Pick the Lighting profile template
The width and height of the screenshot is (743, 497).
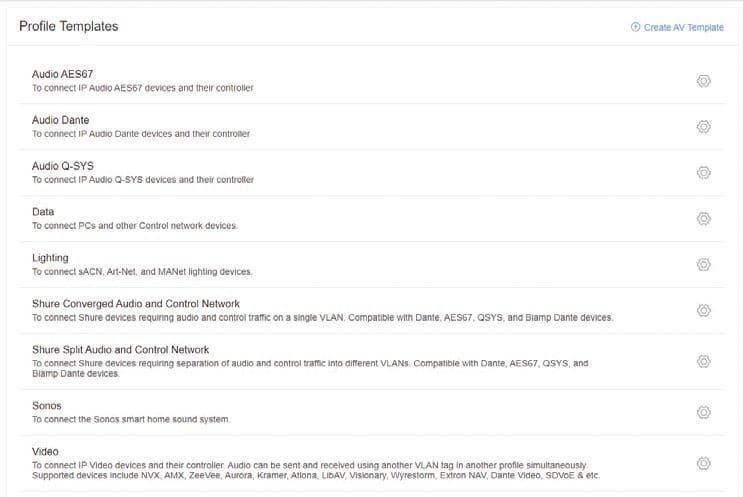click(50, 258)
